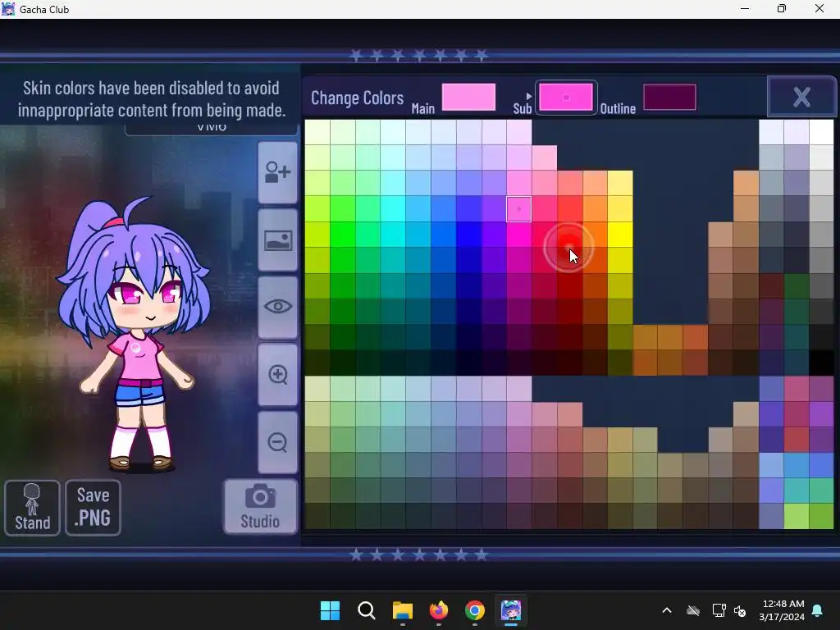Click the character preview on stage
The image size is (840, 630).
133,335
